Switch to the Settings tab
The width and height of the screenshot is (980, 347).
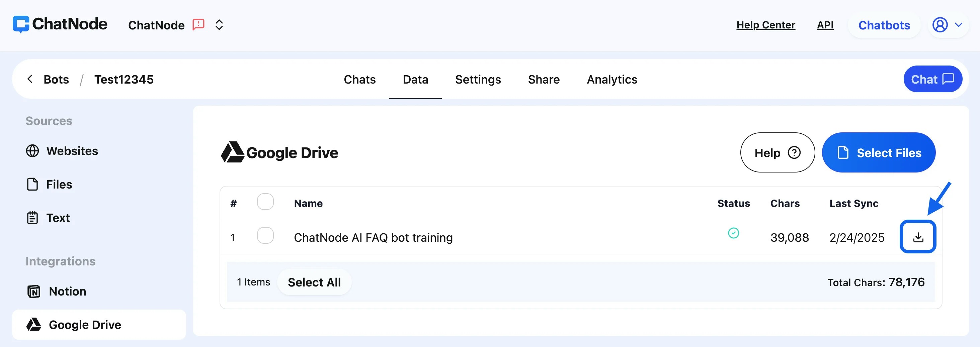coord(478,80)
